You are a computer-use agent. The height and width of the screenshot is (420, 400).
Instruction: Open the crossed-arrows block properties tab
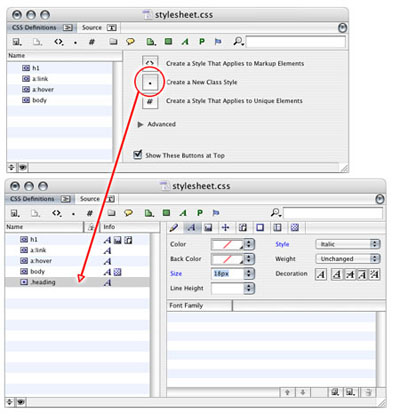point(226,228)
